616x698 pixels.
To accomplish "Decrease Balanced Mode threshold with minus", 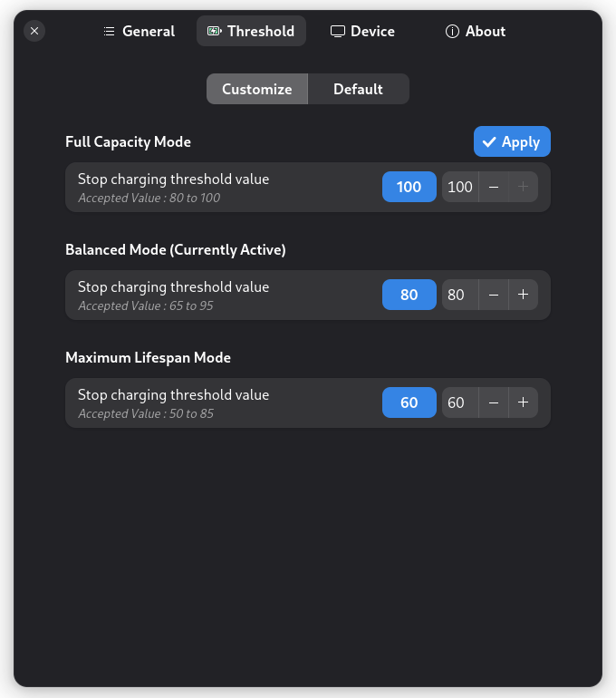I will coord(494,295).
